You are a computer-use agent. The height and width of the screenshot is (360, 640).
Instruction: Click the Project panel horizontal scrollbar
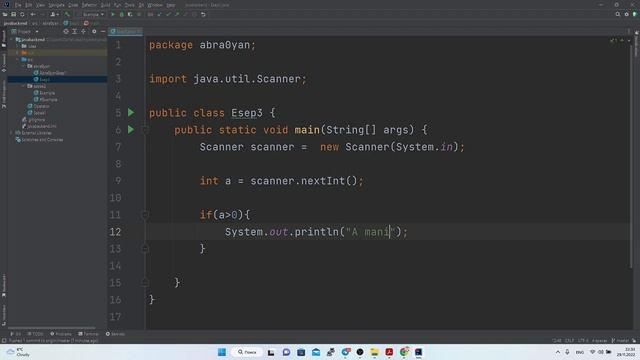(52, 328)
